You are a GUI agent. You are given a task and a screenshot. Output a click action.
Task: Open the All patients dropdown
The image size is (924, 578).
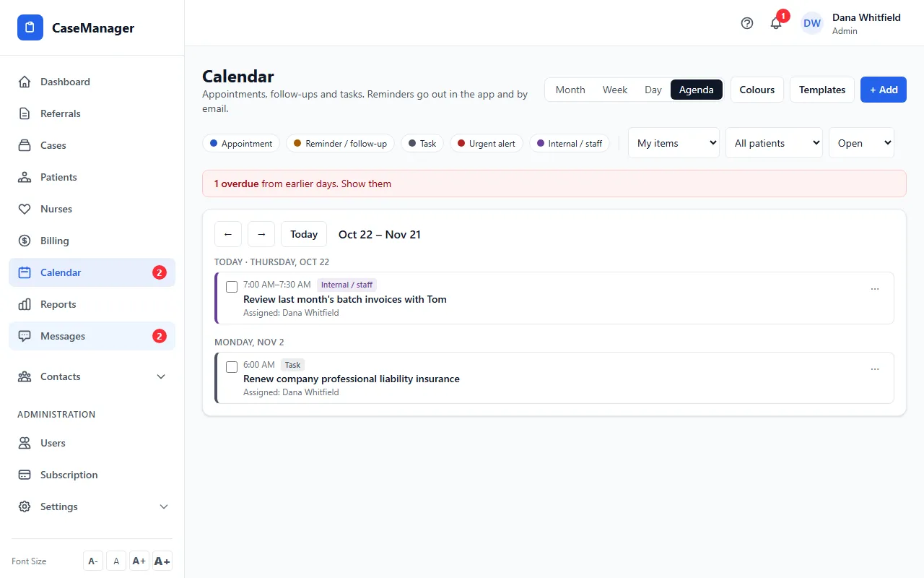[x=774, y=143]
